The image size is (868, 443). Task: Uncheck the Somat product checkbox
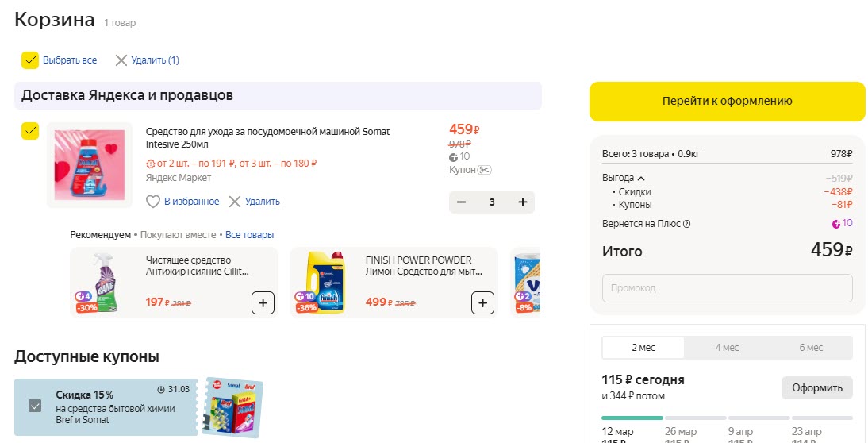30,131
